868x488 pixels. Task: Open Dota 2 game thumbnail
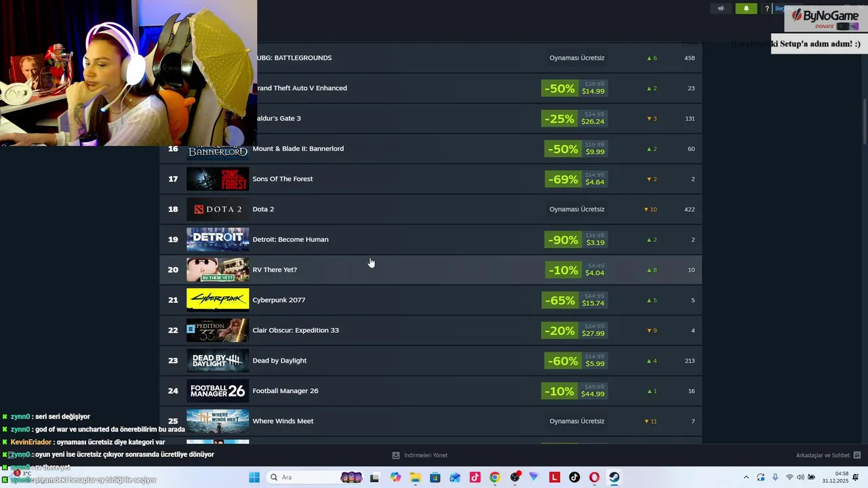(218, 209)
